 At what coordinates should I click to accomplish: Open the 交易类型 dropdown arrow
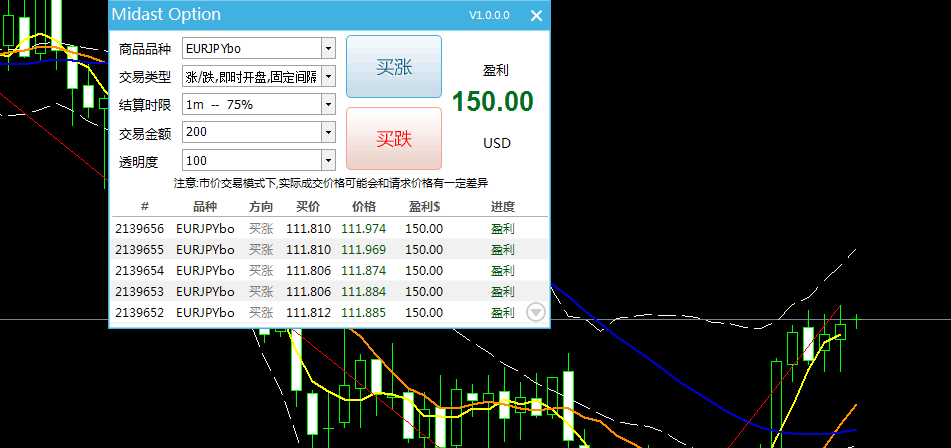(x=328, y=76)
